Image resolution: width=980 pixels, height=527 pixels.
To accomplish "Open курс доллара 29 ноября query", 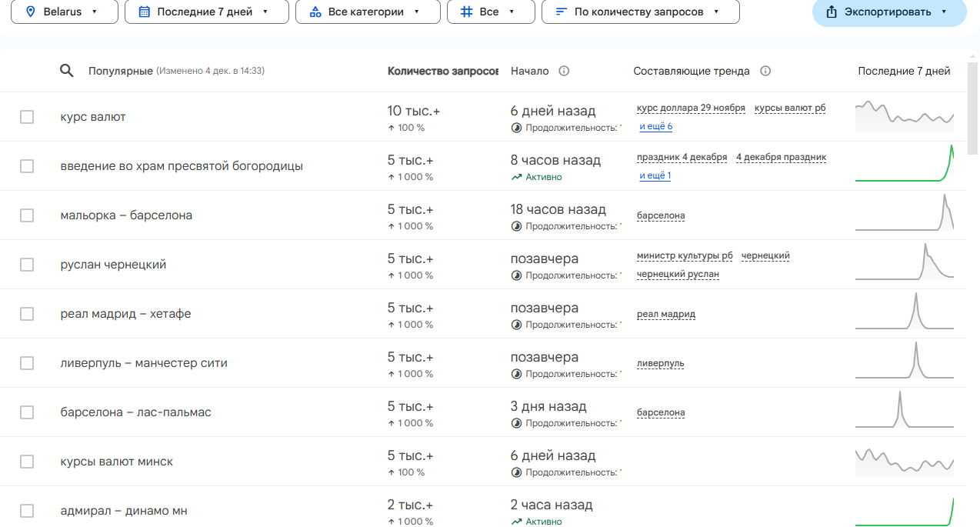I will pyautogui.click(x=691, y=108).
